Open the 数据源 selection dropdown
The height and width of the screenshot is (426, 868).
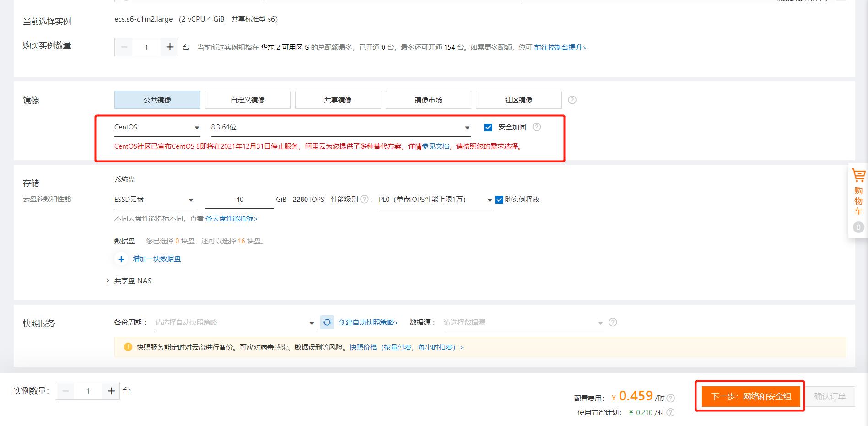(x=523, y=323)
